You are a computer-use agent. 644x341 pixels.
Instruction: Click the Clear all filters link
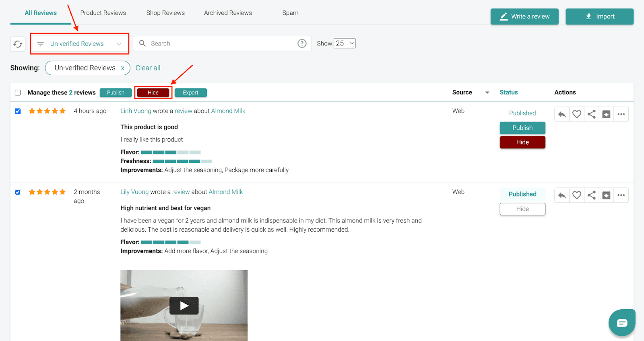(148, 68)
